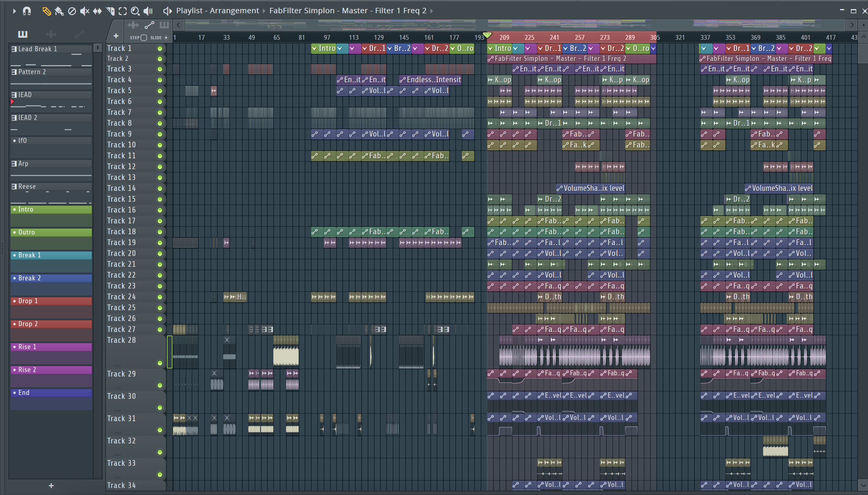Select VolumeSha..ix level clip at bar 257

tap(590, 188)
